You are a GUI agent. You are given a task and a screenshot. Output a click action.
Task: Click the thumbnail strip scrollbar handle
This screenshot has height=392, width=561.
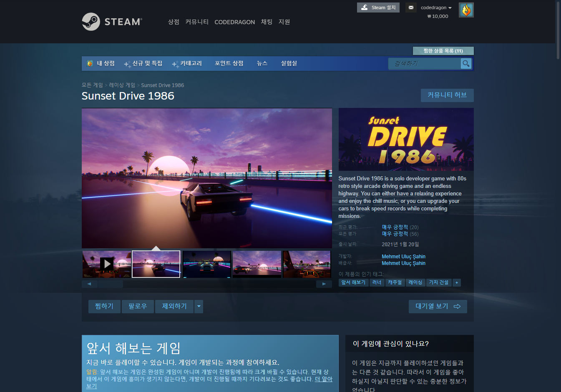coord(110,284)
